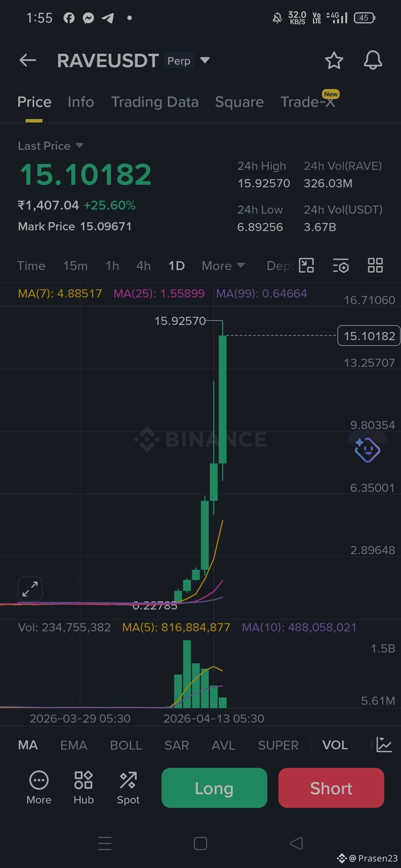Switch to the Info tab
401x868 pixels.
[81, 102]
